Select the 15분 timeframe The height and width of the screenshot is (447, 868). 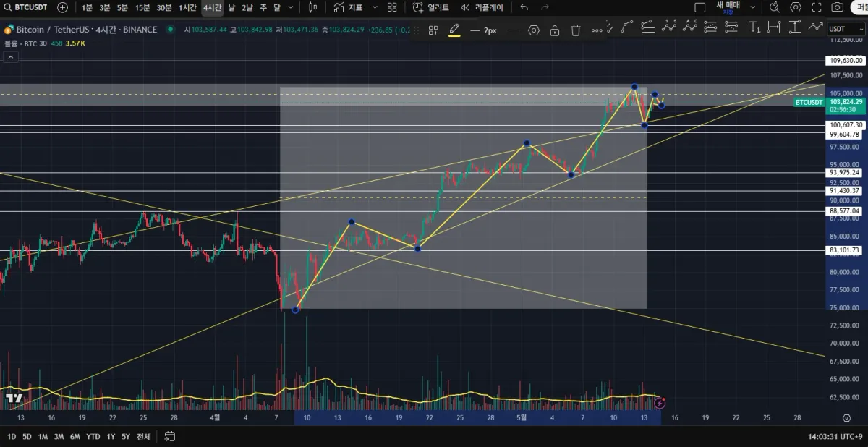[x=142, y=7]
